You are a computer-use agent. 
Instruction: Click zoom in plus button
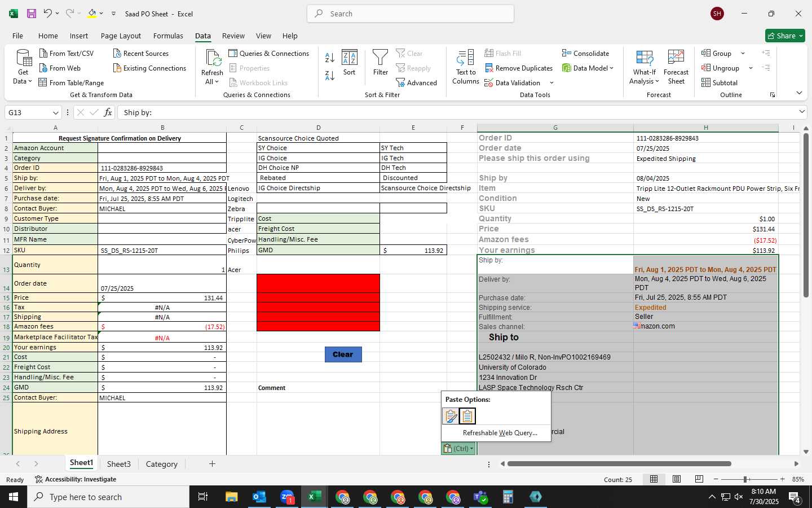click(x=782, y=479)
